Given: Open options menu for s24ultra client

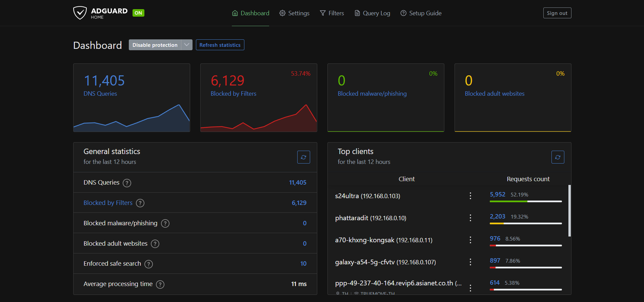Looking at the screenshot, I should 470,196.
